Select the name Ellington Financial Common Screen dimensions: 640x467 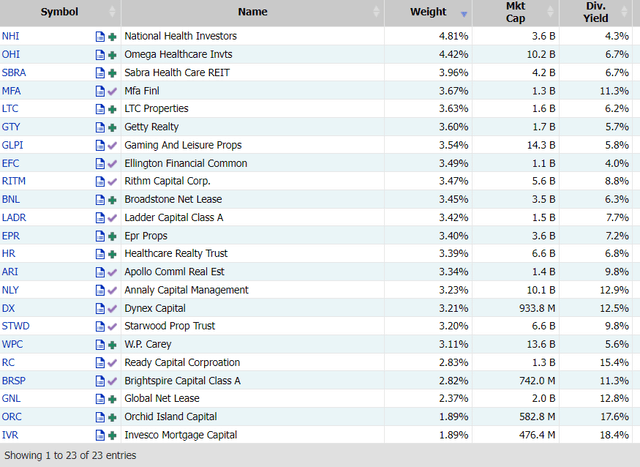pyautogui.click(x=186, y=163)
